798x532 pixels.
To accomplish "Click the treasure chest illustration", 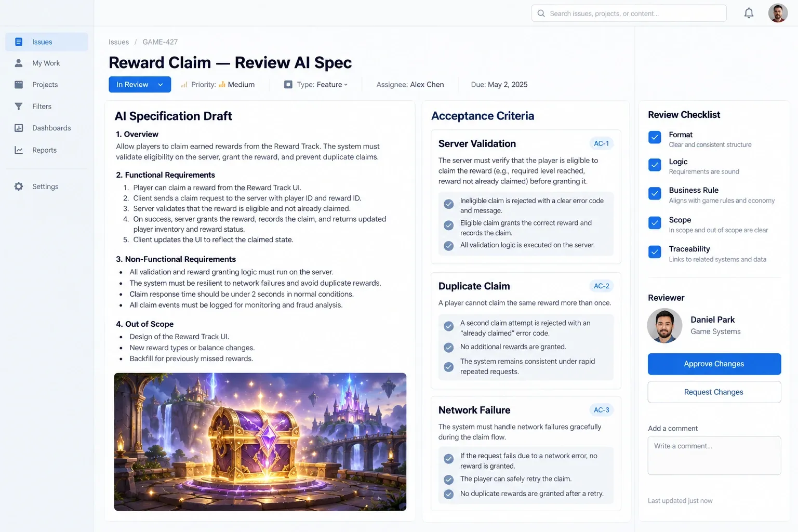I will [x=260, y=442].
